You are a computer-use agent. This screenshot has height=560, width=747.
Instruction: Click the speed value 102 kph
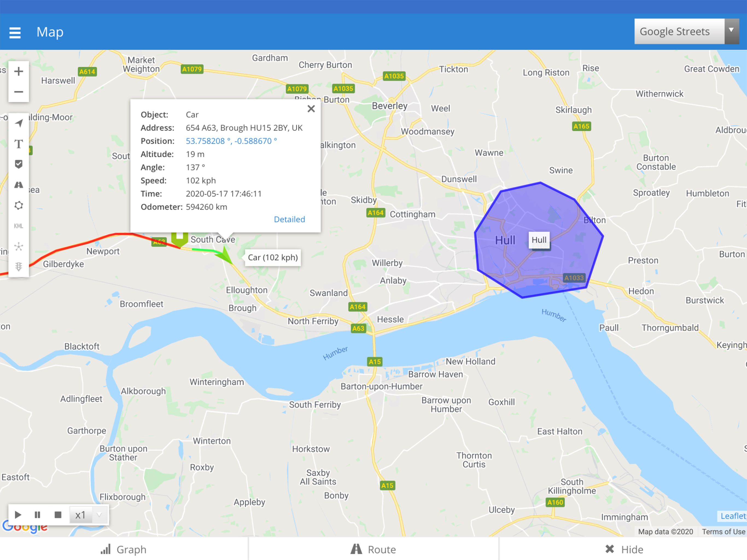pyautogui.click(x=201, y=180)
